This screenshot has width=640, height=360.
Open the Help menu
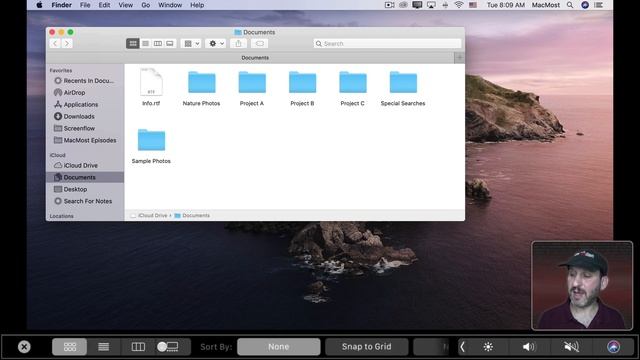click(x=197, y=5)
